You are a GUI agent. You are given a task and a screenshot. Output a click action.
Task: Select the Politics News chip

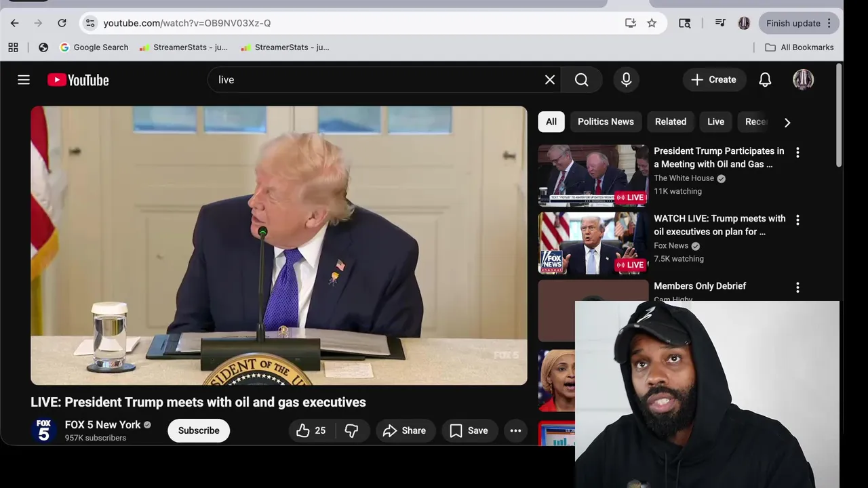pyautogui.click(x=606, y=122)
